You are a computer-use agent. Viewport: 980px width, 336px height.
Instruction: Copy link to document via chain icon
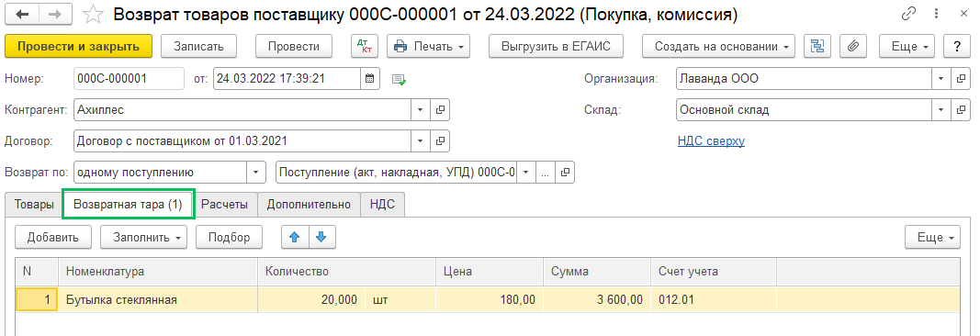click(909, 15)
